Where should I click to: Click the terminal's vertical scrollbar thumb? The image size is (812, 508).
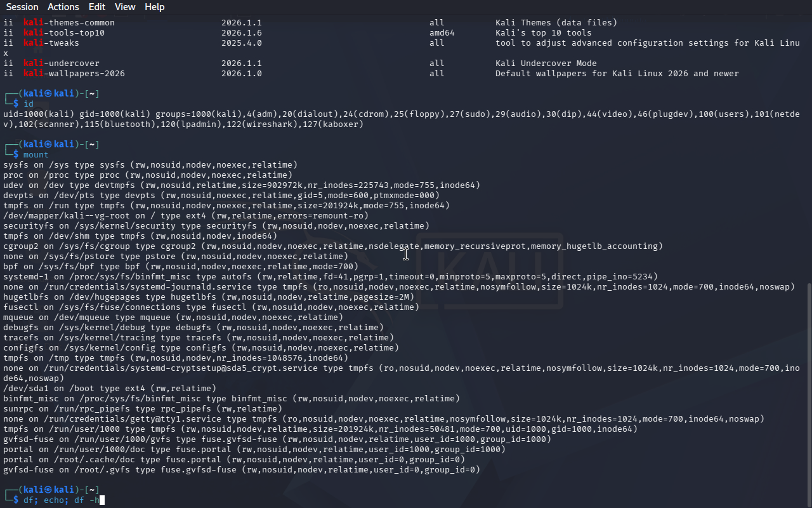pyautogui.click(x=808, y=394)
